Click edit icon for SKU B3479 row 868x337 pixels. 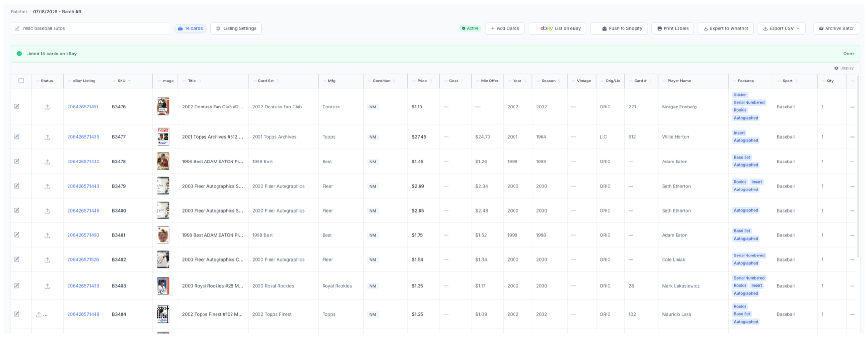click(x=17, y=186)
